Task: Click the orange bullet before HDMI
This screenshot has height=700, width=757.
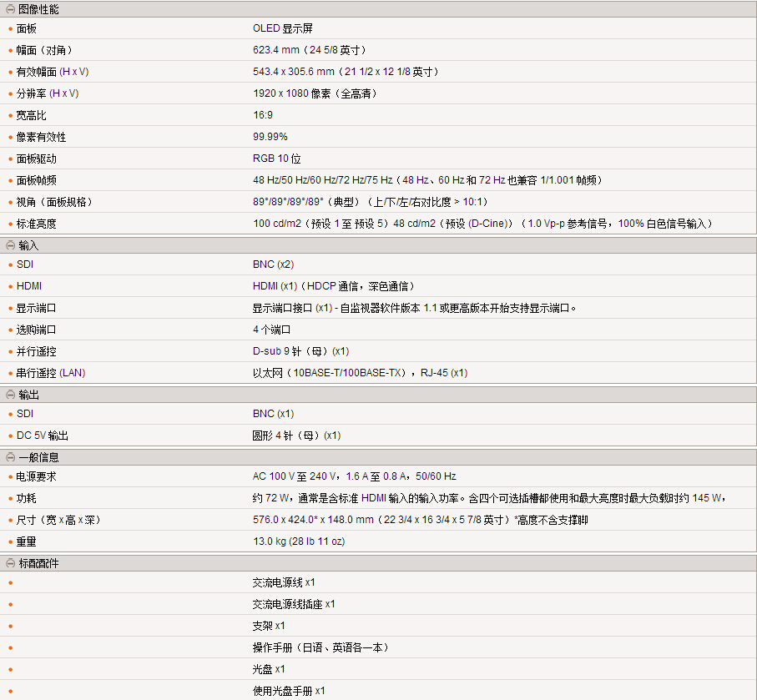Action: click(11, 286)
